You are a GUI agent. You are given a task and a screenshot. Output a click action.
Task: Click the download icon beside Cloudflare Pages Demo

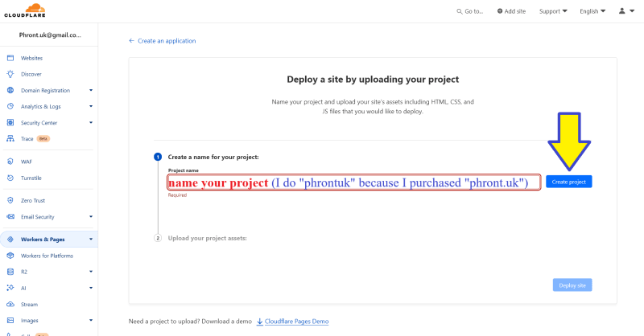coord(259,322)
